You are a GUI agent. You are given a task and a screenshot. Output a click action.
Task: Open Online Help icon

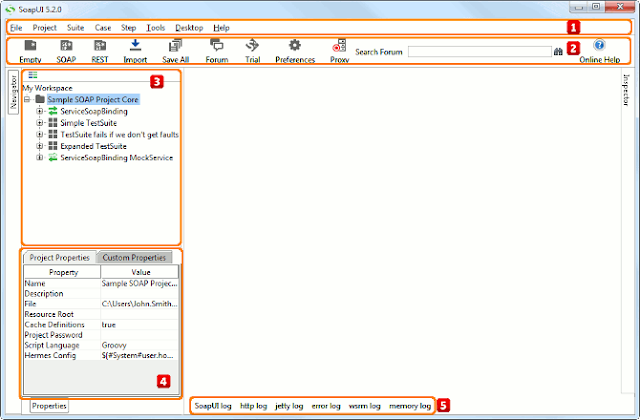coord(599,45)
